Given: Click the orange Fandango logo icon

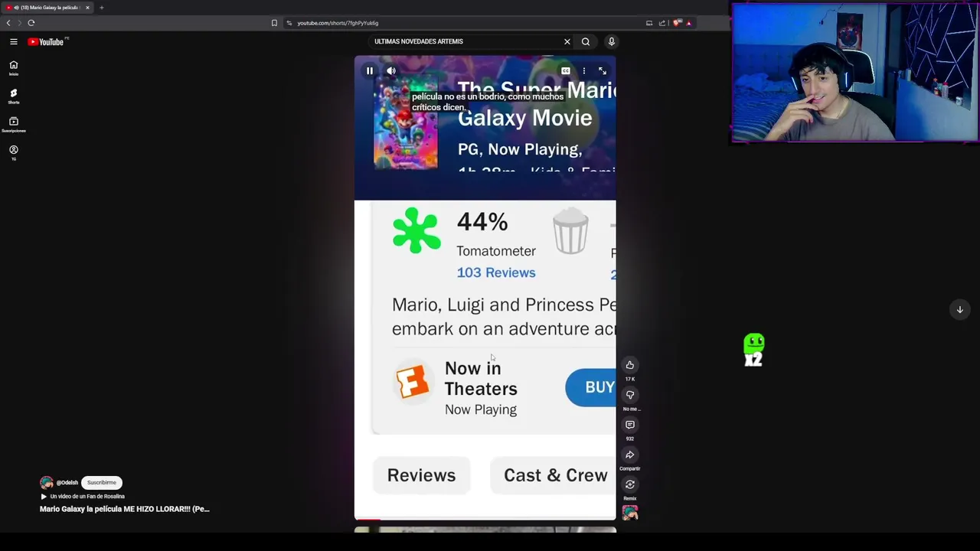Looking at the screenshot, I should [413, 380].
